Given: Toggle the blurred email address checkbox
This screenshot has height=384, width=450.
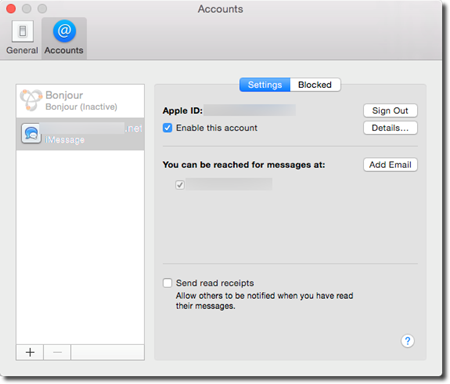Looking at the screenshot, I should [x=180, y=185].
